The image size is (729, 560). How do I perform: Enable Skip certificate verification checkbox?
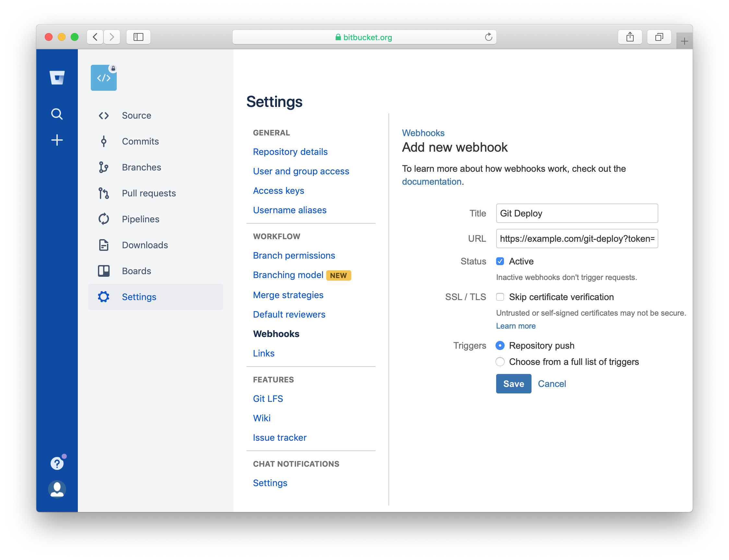500,297
